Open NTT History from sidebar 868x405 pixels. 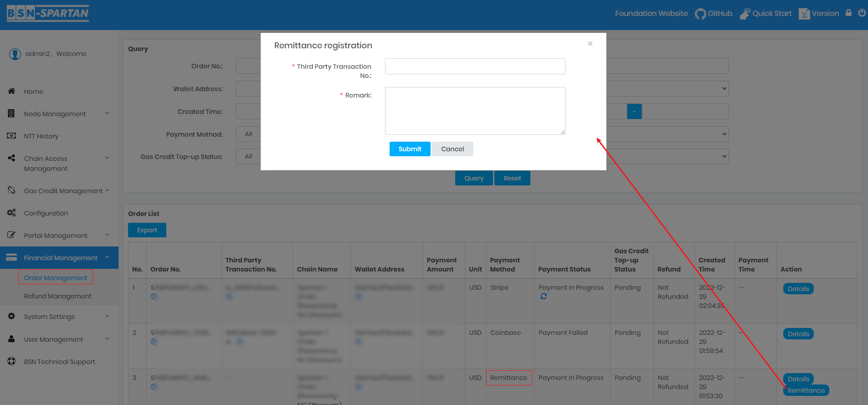click(41, 136)
